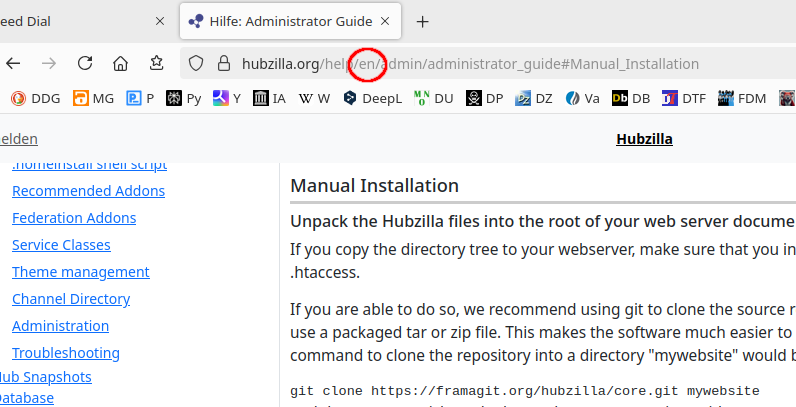
Task: Open the Recommended Addons sidebar link
Action: (88, 191)
